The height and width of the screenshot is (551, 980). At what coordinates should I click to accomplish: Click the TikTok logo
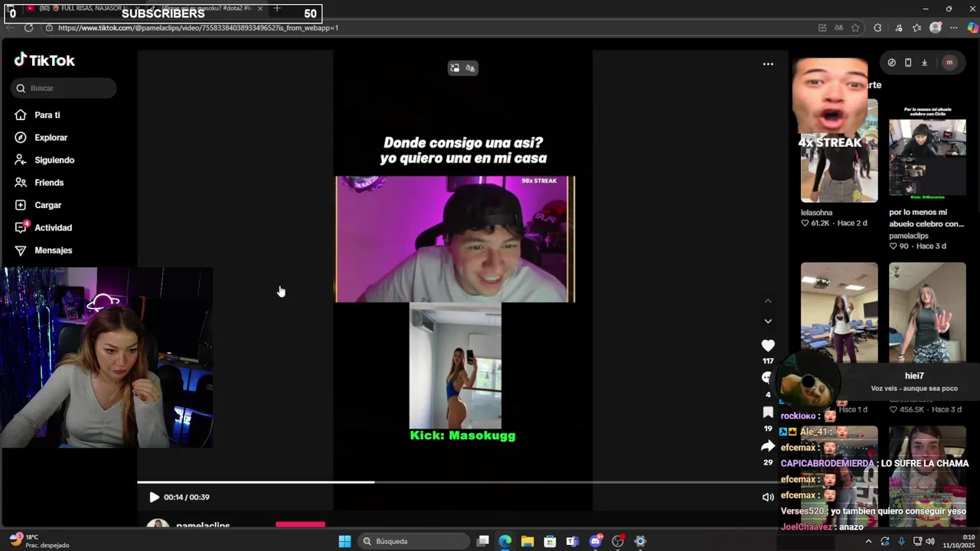pyautogui.click(x=44, y=60)
